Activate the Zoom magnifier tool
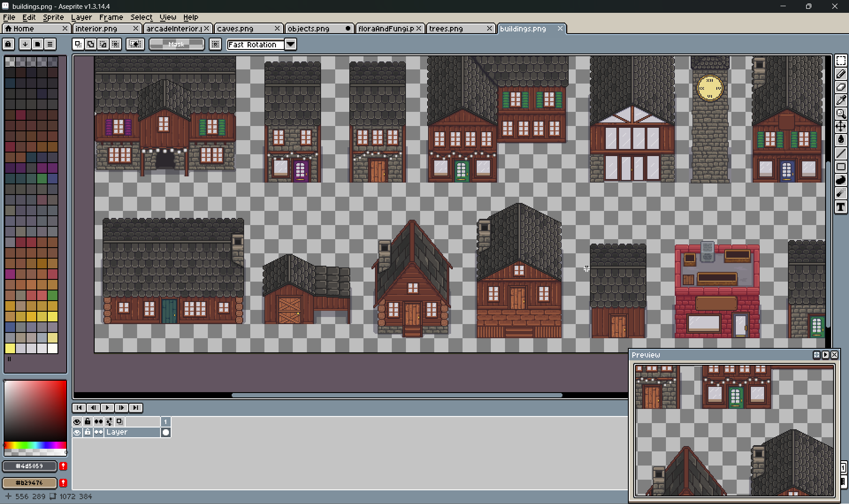 pyautogui.click(x=841, y=114)
